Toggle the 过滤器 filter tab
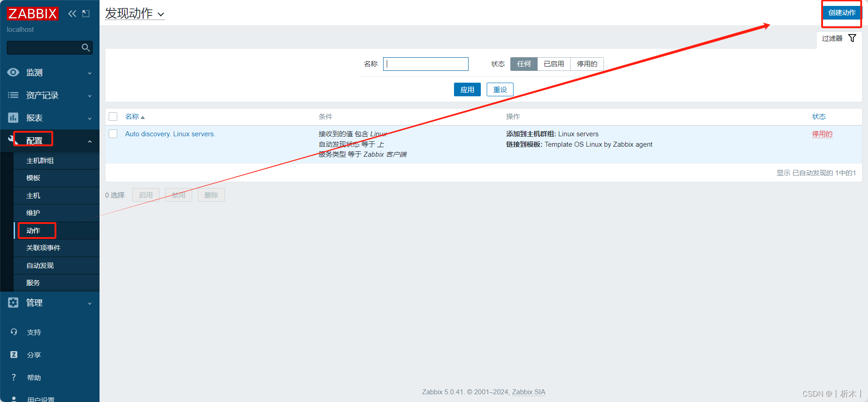868x402 pixels. tap(839, 39)
